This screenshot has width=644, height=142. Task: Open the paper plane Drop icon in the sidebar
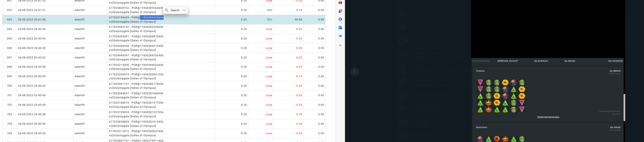point(340,36)
